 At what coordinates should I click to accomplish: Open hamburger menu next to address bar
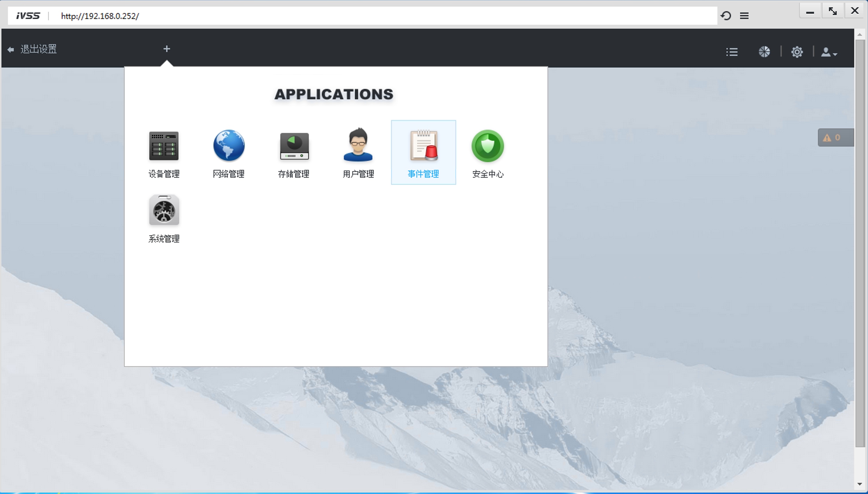744,16
